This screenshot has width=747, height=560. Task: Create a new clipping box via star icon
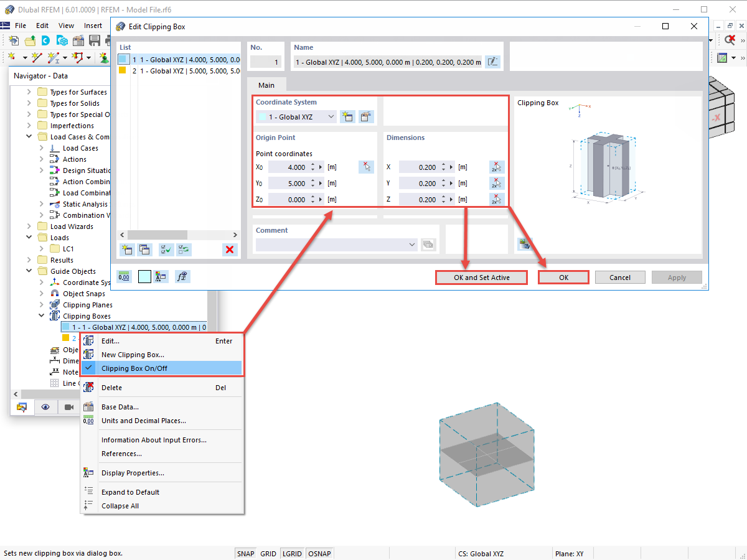(127, 250)
